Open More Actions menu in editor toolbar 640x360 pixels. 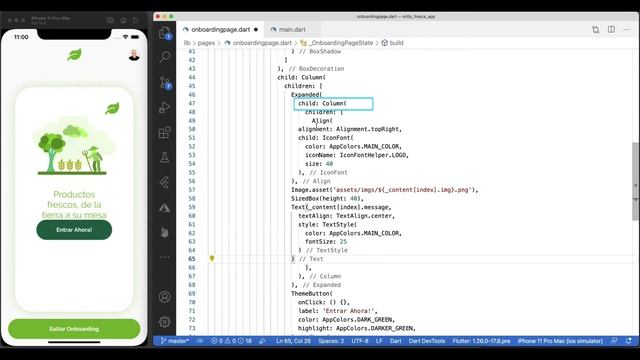click(x=627, y=29)
